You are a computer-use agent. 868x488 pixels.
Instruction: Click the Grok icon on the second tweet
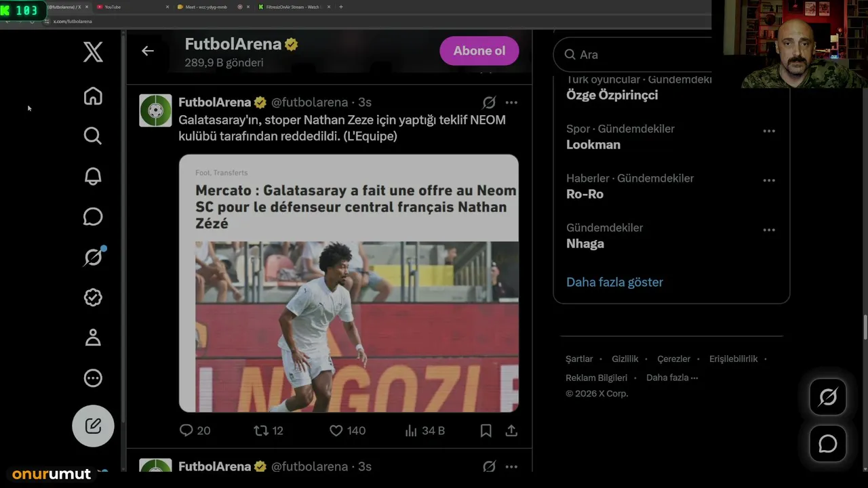point(489,466)
